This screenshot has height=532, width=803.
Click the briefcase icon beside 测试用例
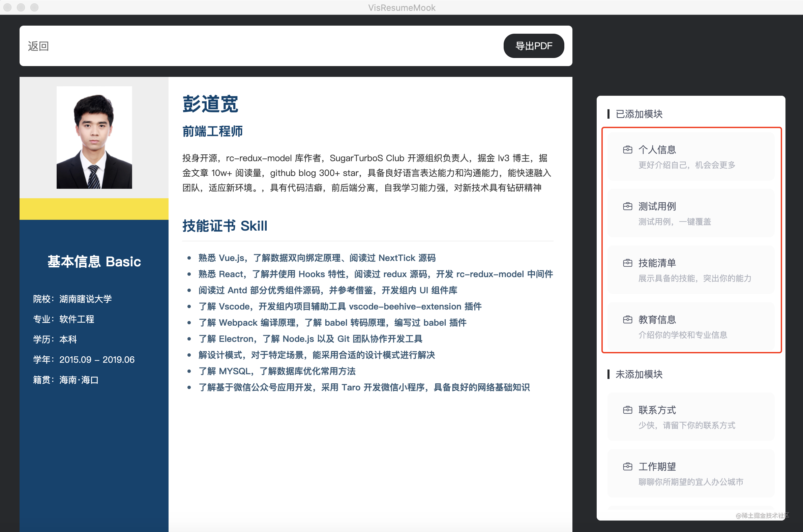coord(627,206)
